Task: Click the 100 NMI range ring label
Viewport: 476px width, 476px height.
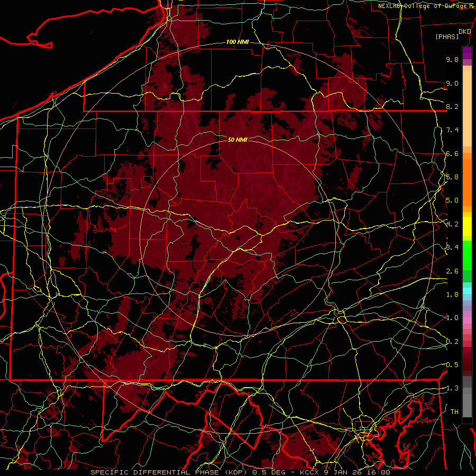Action: click(x=237, y=42)
